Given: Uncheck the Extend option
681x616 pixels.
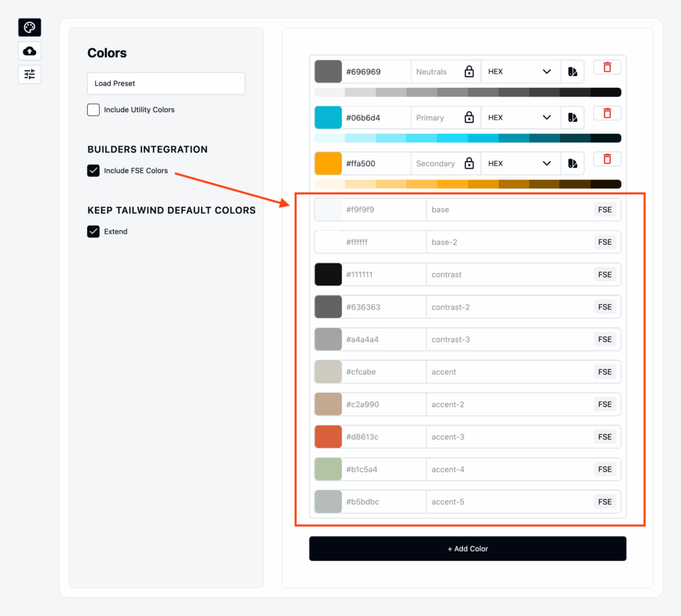Looking at the screenshot, I should (x=93, y=231).
